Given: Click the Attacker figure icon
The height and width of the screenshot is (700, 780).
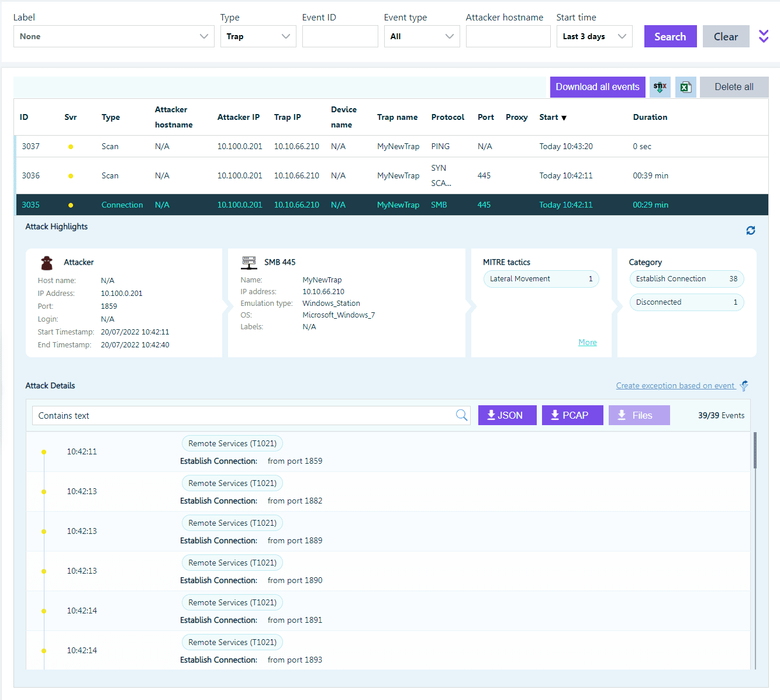Looking at the screenshot, I should click(x=47, y=262).
